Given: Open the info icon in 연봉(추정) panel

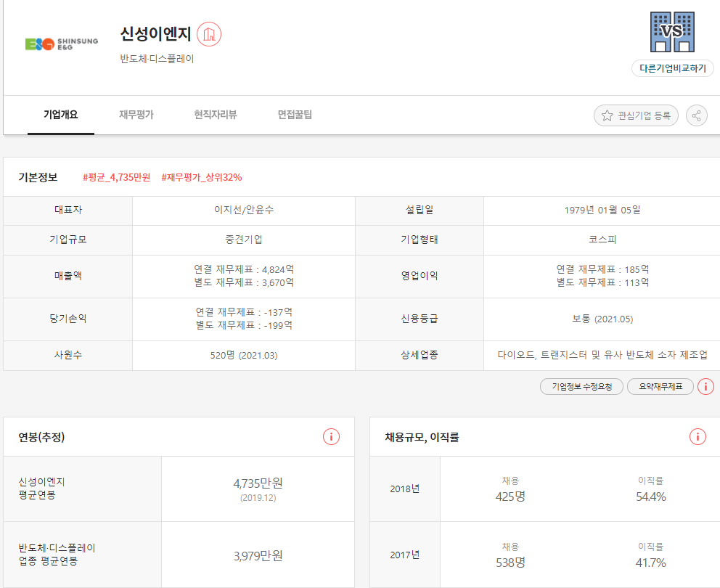Looking at the screenshot, I should click(331, 436).
